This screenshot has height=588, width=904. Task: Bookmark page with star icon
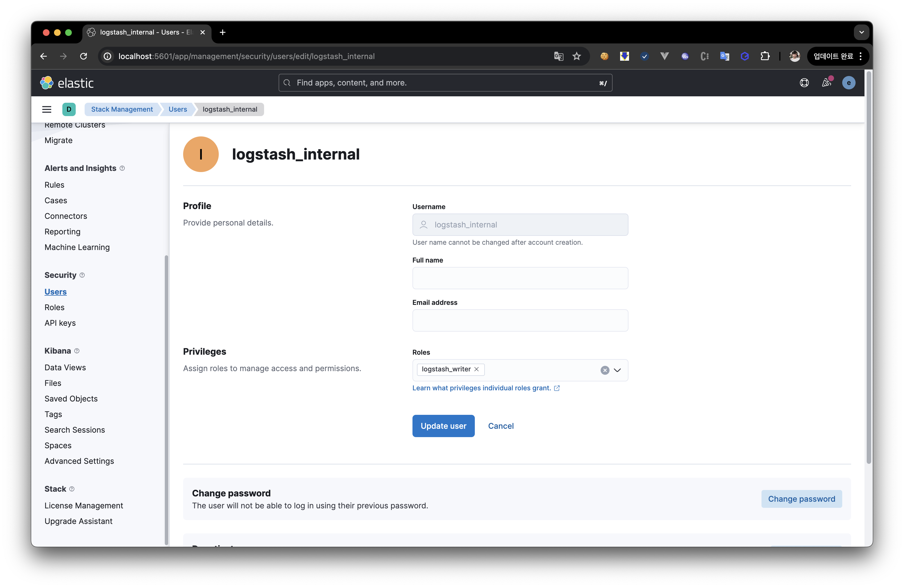pyautogui.click(x=577, y=56)
